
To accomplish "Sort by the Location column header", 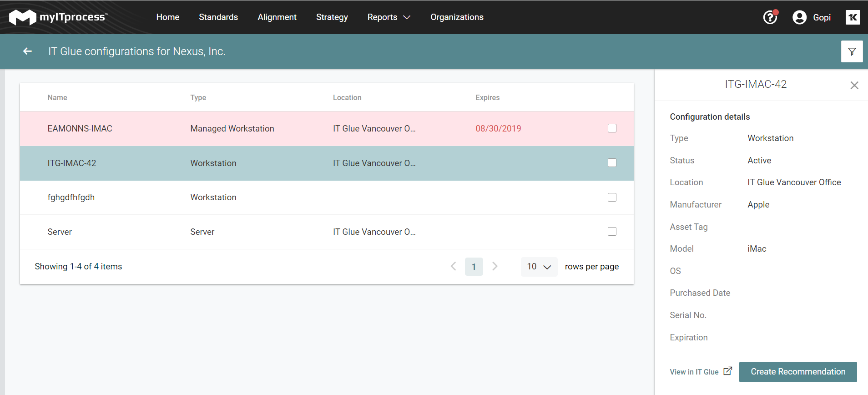I will tap(347, 97).
